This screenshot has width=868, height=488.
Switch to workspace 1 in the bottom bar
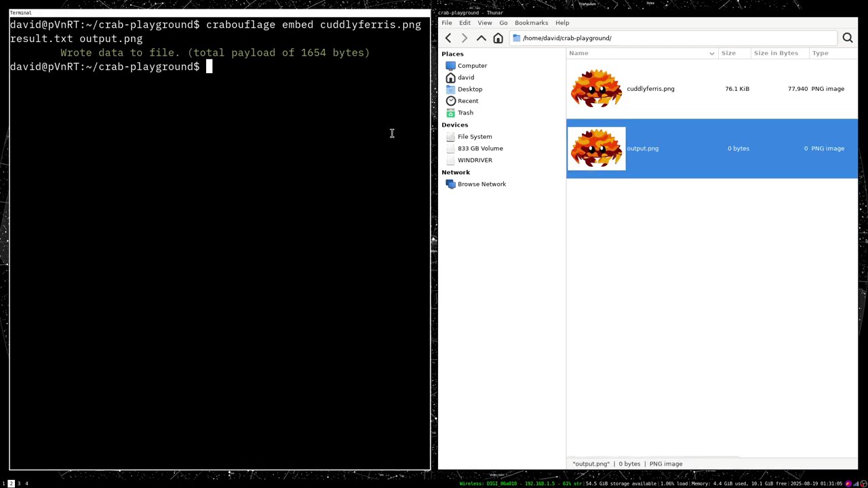pos(4,483)
